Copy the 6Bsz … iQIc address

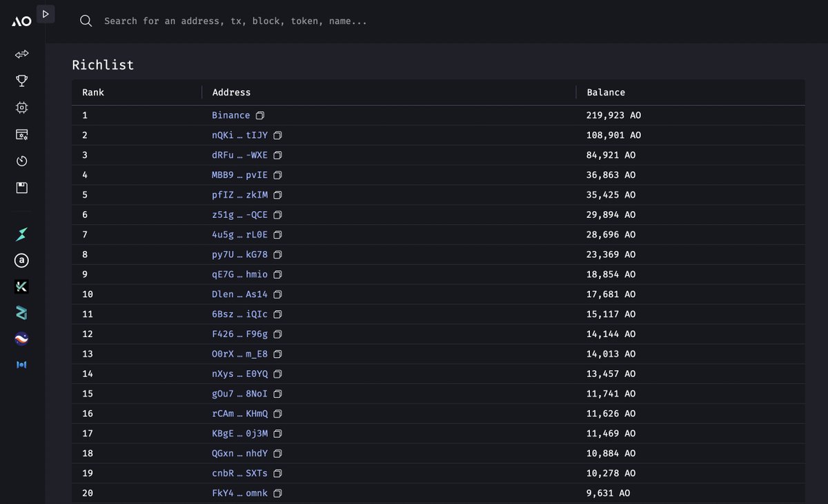click(277, 314)
